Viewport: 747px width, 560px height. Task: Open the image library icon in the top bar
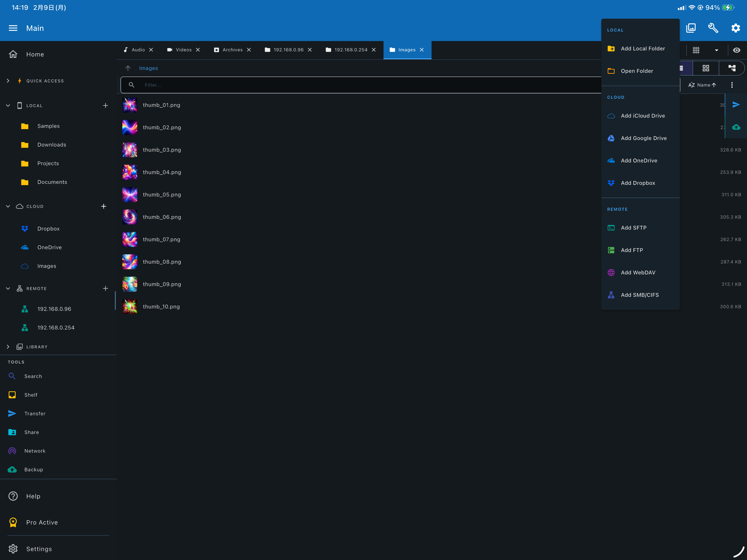coord(691,28)
